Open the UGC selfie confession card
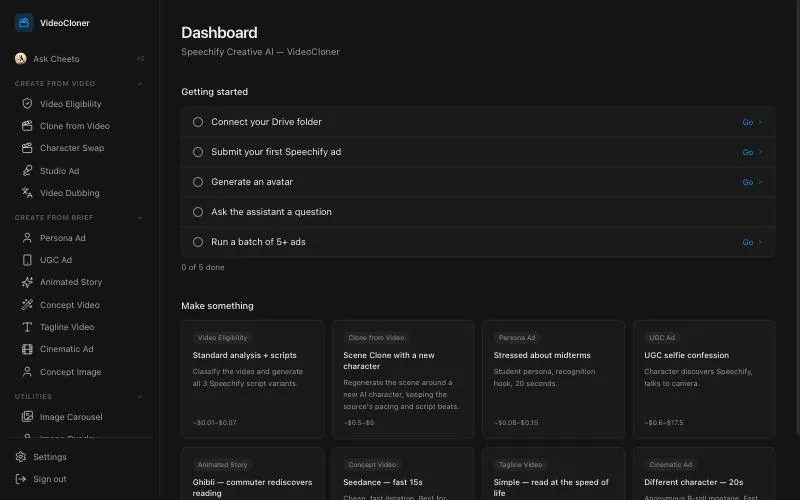The height and width of the screenshot is (500, 800). click(x=704, y=379)
